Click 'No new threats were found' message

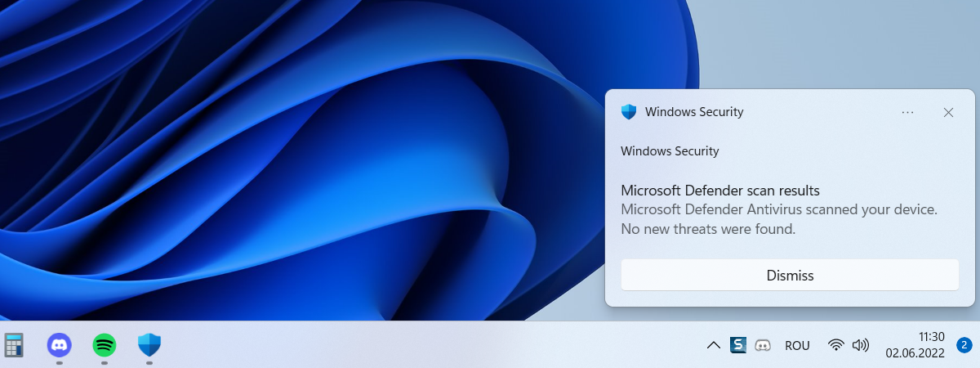click(x=708, y=229)
